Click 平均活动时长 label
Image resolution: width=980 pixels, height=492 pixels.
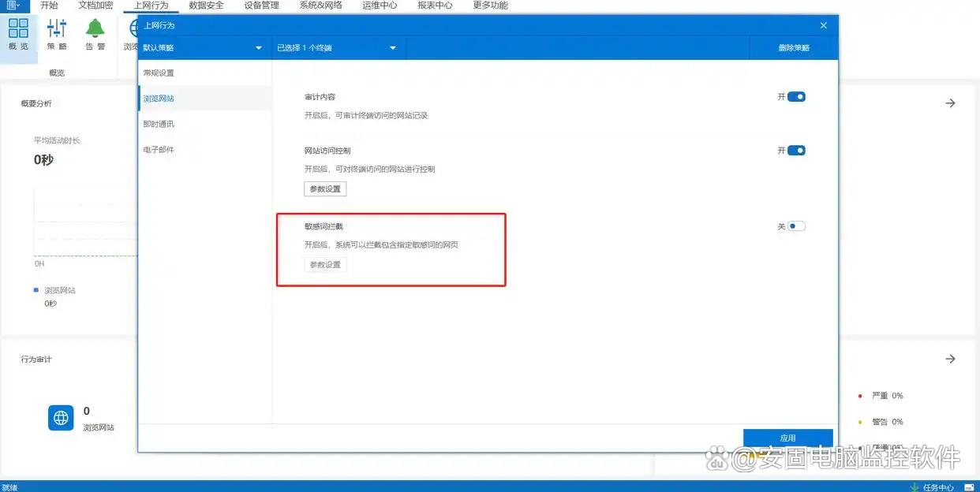coord(57,140)
